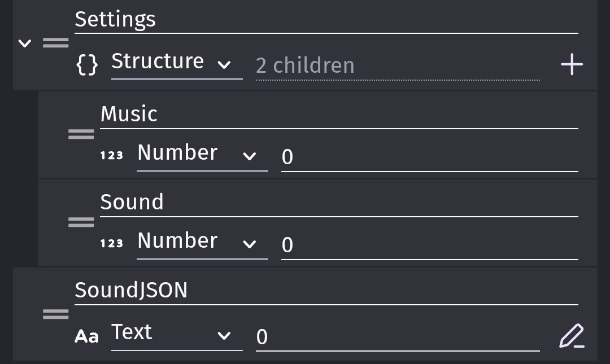This screenshot has height=364, width=610.
Task: Open the Number type dropdown for Music
Action: [202, 154]
